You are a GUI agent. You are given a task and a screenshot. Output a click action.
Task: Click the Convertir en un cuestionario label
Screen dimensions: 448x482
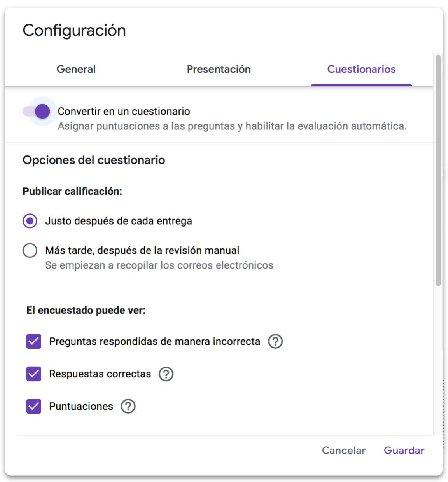124,111
